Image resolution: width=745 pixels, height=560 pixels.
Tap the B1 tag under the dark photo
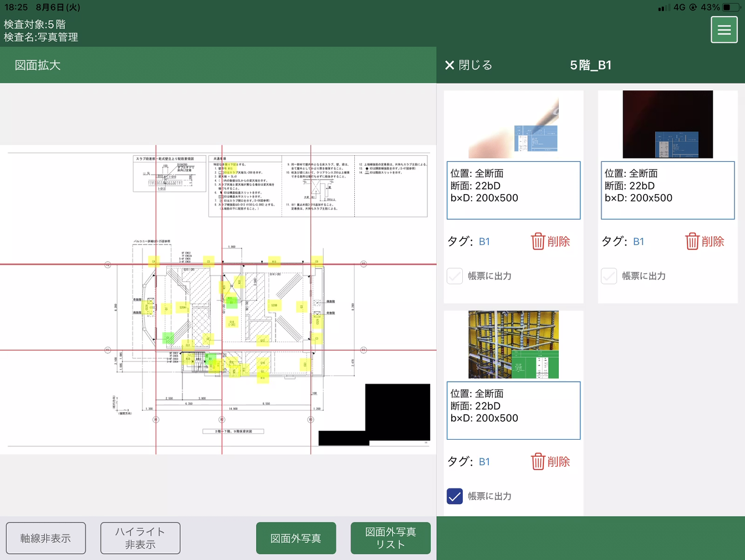tap(639, 242)
